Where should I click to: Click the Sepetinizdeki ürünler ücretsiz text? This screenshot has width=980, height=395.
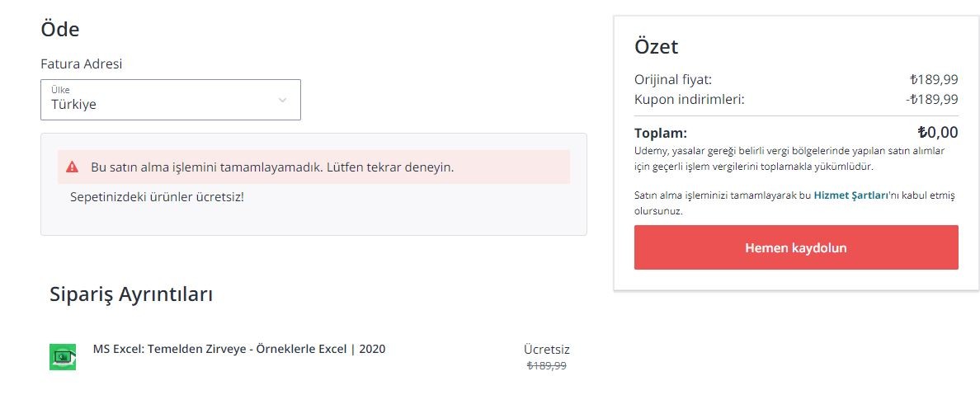157,197
